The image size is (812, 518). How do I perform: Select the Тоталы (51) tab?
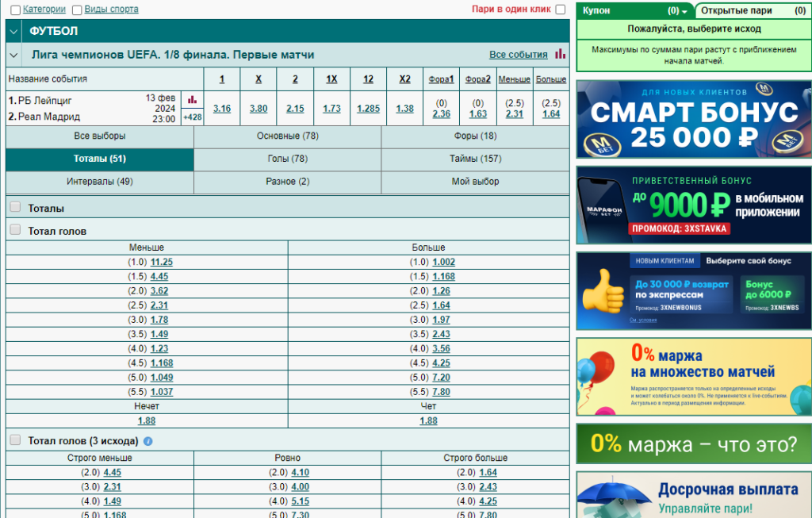tap(99, 159)
